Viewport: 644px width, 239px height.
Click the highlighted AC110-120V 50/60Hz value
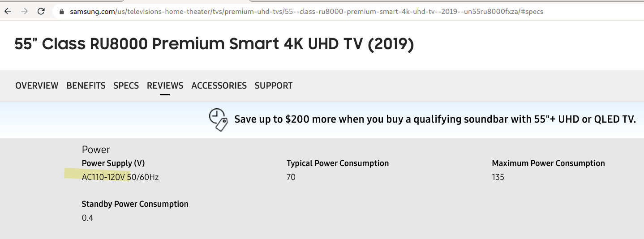[x=120, y=177]
